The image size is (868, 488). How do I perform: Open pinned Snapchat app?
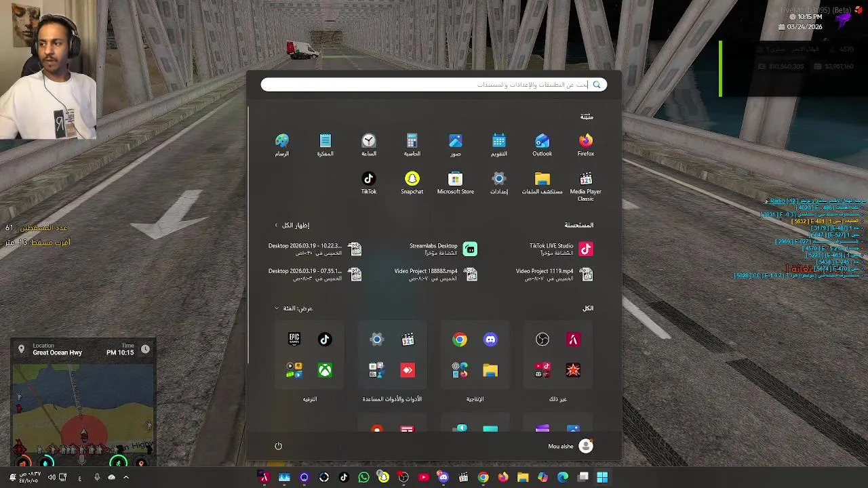coord(412,183)
